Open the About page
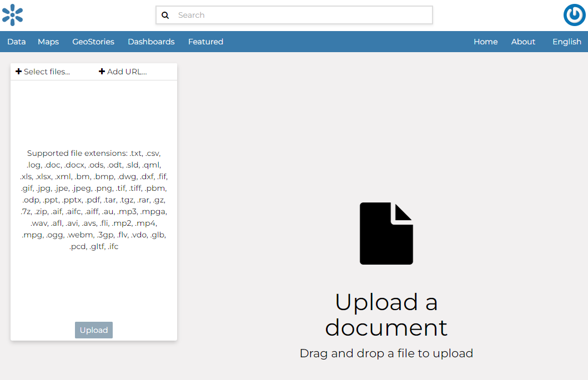This screenshot has width=588, height=380. click(x=522, y=42)
